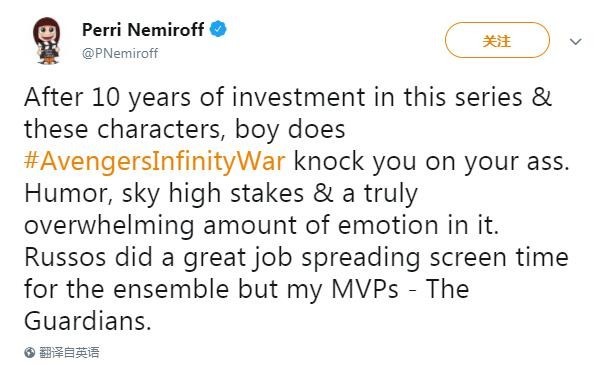Expand the tweet options chevron menu
Viewport: 610px width, 365px height.
point(575,41)
